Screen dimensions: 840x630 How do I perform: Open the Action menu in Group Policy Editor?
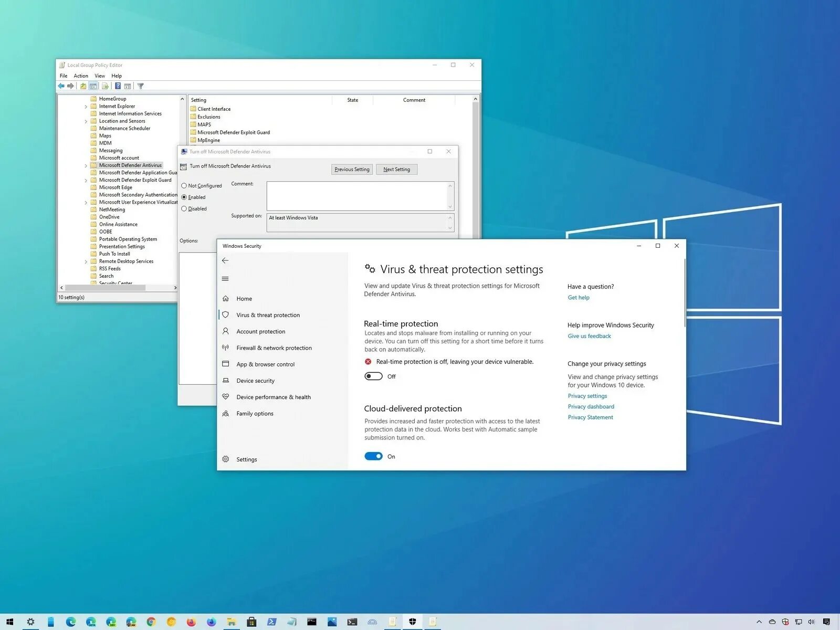click(81, 76)
